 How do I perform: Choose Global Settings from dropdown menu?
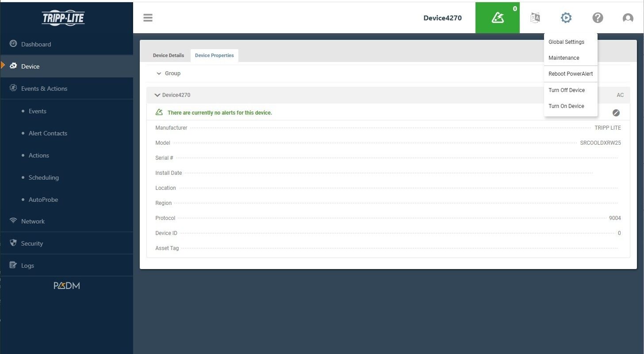coord(566,42)
